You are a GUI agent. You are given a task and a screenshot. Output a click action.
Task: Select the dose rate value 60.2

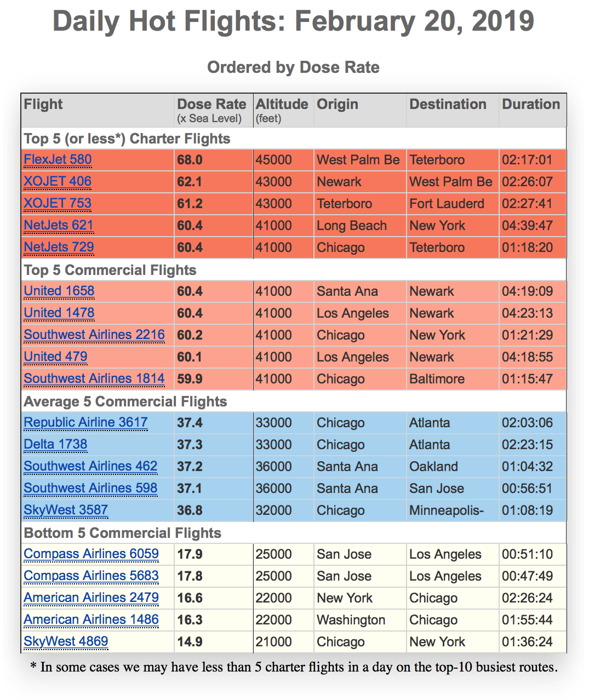point(190,335)
